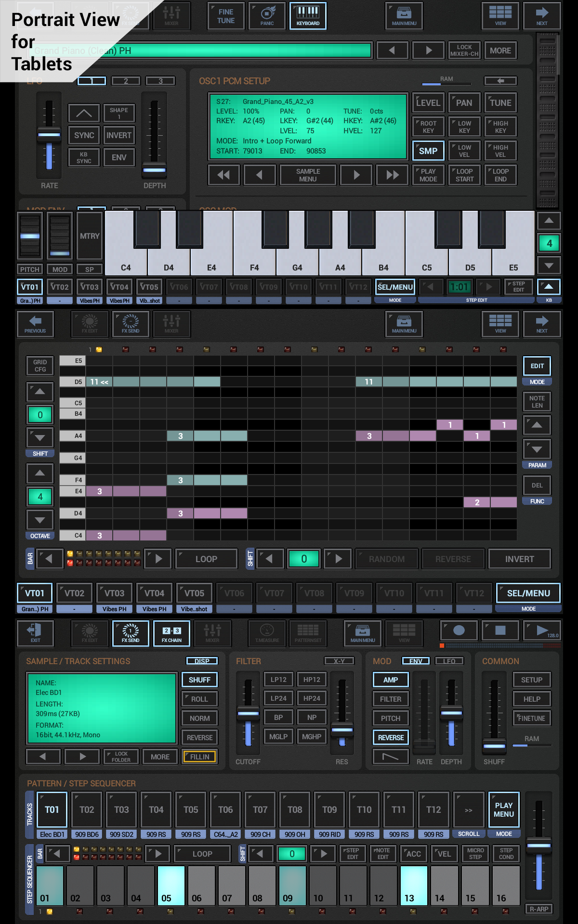Expand the MORE options beside Lock Mixer-Ch
This screenshot has width=578, height=924.
pos(500,51)
